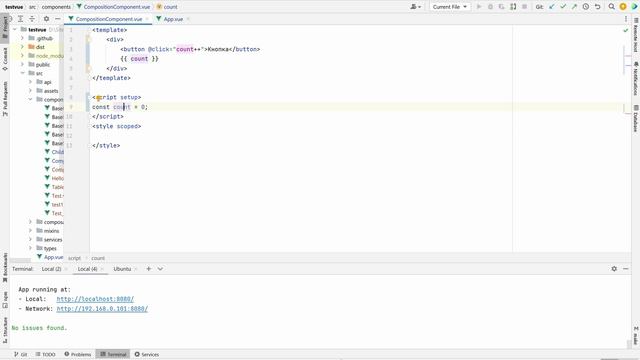Open http://localhost:8080/ link in terminal
This screenshot has height=360, width=640.
coord(95,299)
